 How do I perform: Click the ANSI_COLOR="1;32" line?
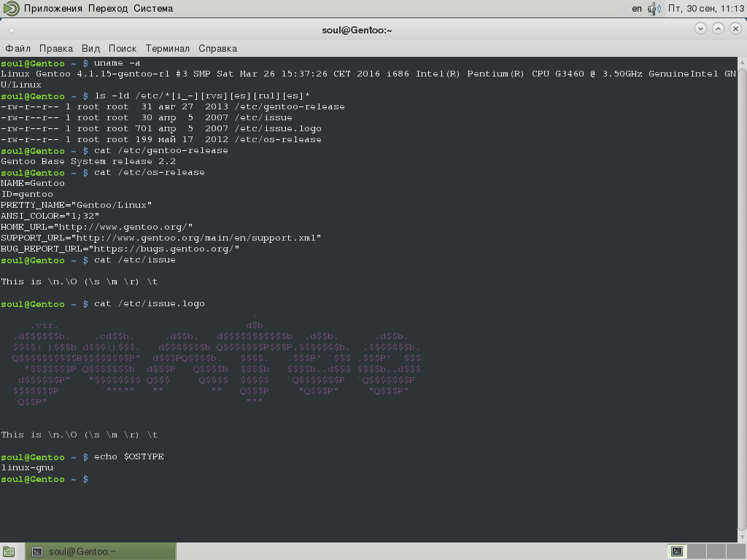pos(50,216)
